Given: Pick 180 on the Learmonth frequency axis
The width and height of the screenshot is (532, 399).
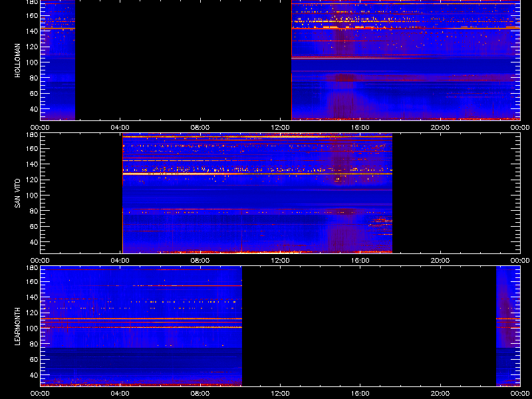Looking at the screenshot, I should tap(33, 267).
